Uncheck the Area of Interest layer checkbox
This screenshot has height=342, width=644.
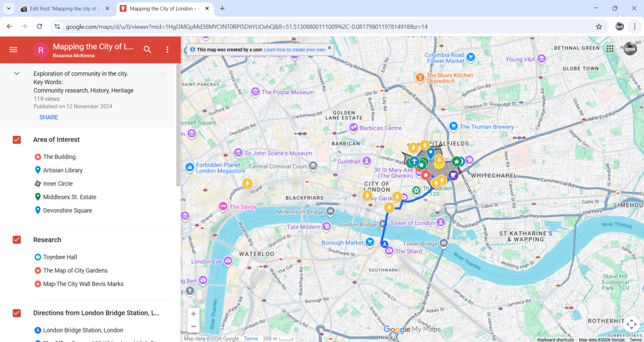(17, 140)
